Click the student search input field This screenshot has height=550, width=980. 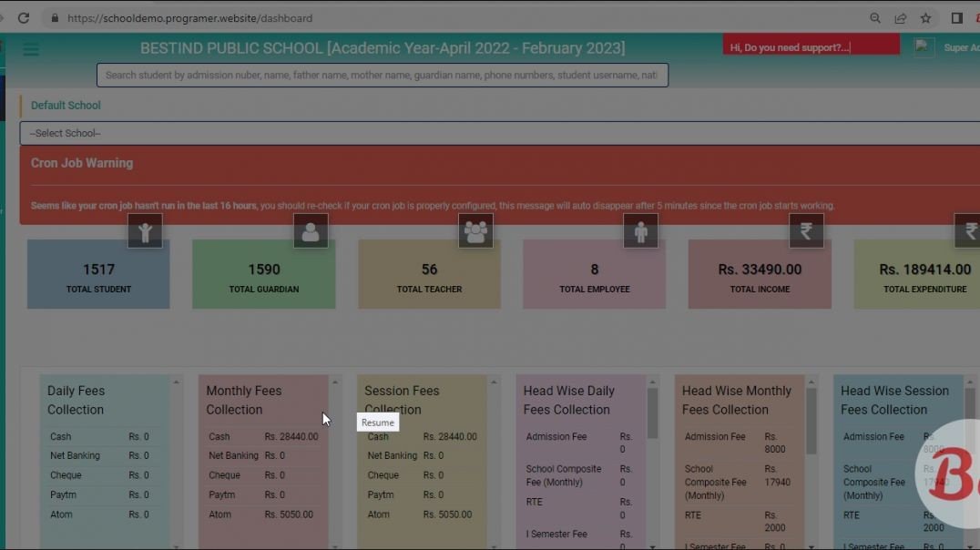pos(382,75)
